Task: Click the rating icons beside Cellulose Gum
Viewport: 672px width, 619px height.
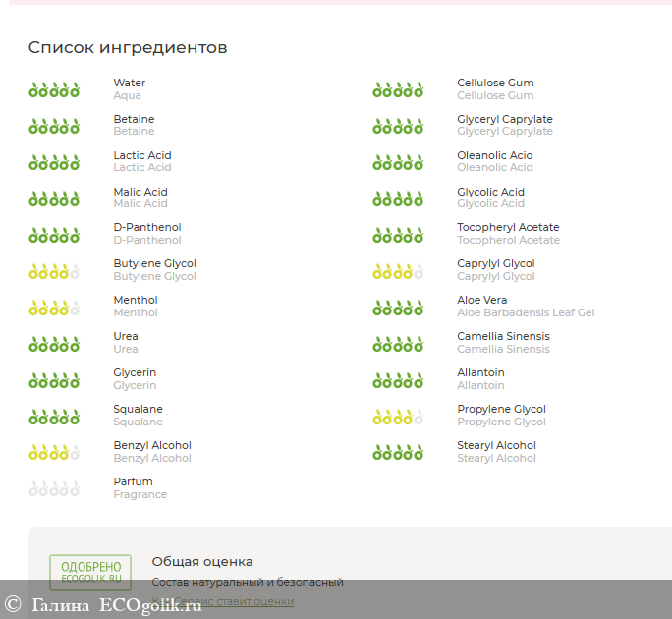Action: 398,90
